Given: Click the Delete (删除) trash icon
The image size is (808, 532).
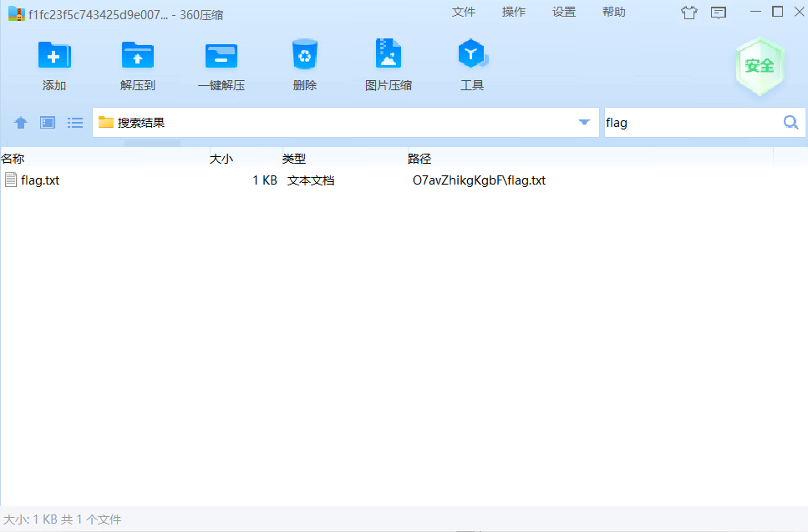Looking at the screenshot, I should pyautogui.click(x=304, y=54).
